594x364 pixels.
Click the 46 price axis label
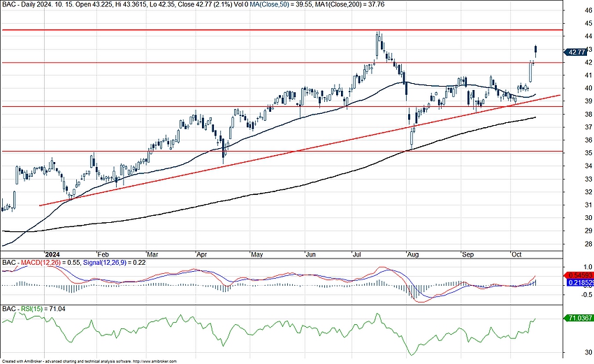click(x=588, y=10)
